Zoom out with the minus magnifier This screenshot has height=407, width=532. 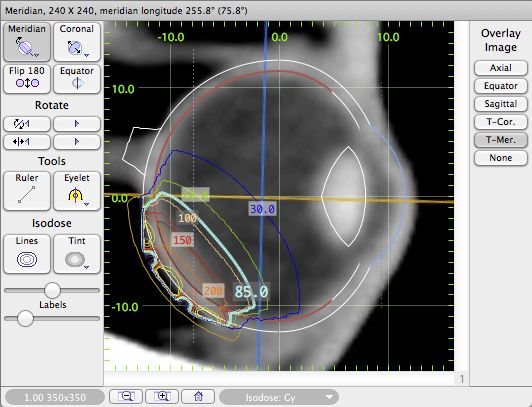click(126, 396)
